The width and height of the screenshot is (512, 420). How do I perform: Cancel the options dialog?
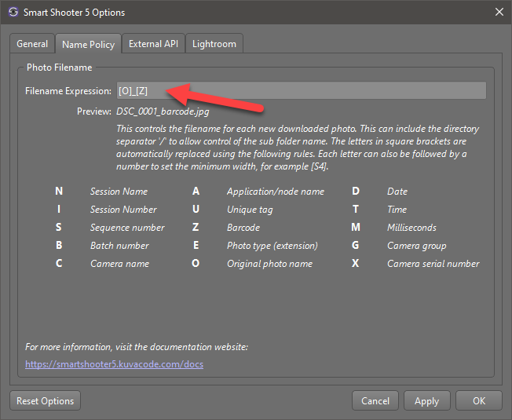[375, 400]
